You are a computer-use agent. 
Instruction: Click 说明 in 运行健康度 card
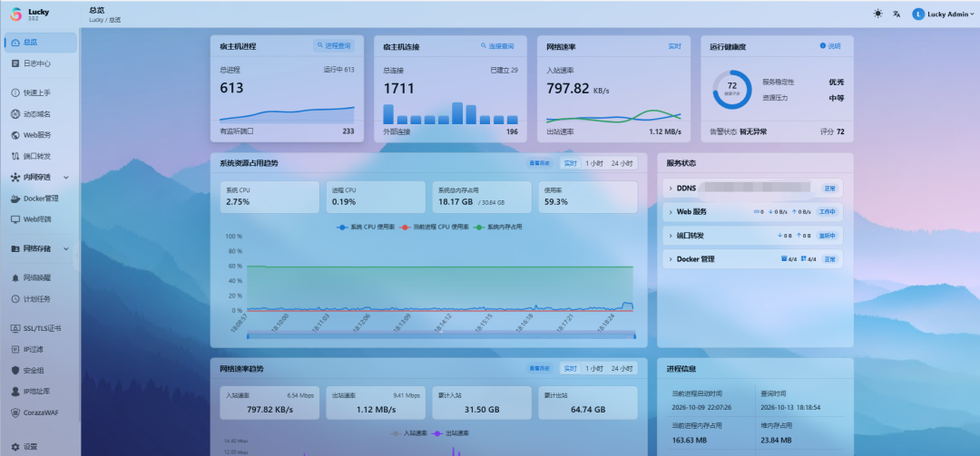(830, 46)
